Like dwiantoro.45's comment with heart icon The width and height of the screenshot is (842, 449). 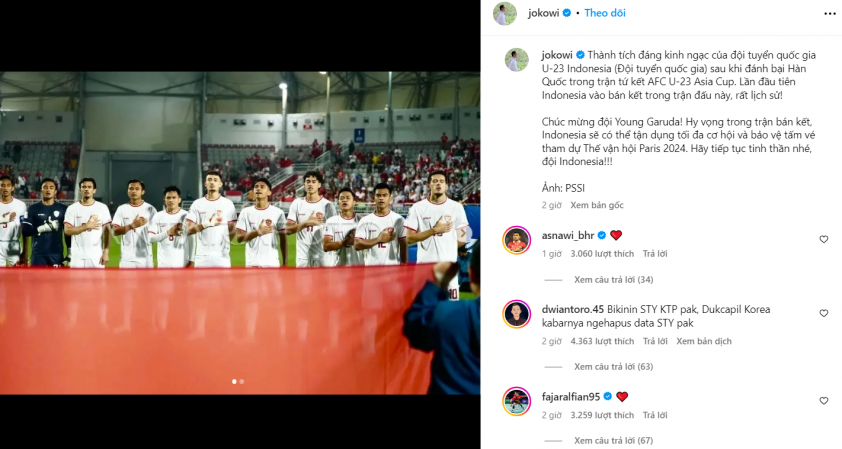[x=824, y=313]
